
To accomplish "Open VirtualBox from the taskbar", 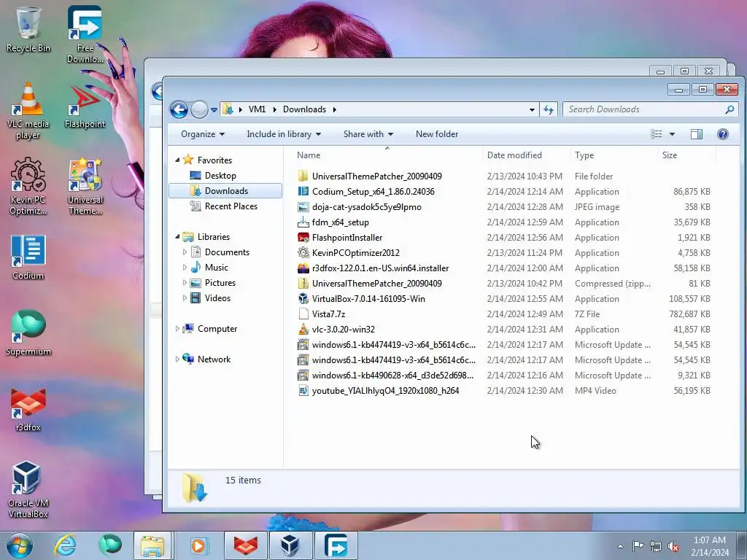I will pos(290,545).
